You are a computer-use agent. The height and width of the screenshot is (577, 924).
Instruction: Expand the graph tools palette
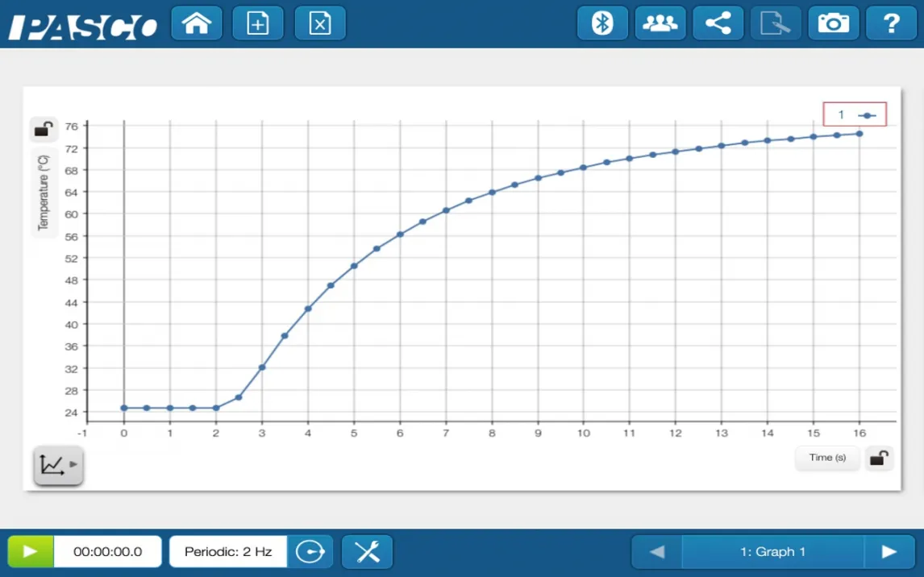(x=58, y=466)
